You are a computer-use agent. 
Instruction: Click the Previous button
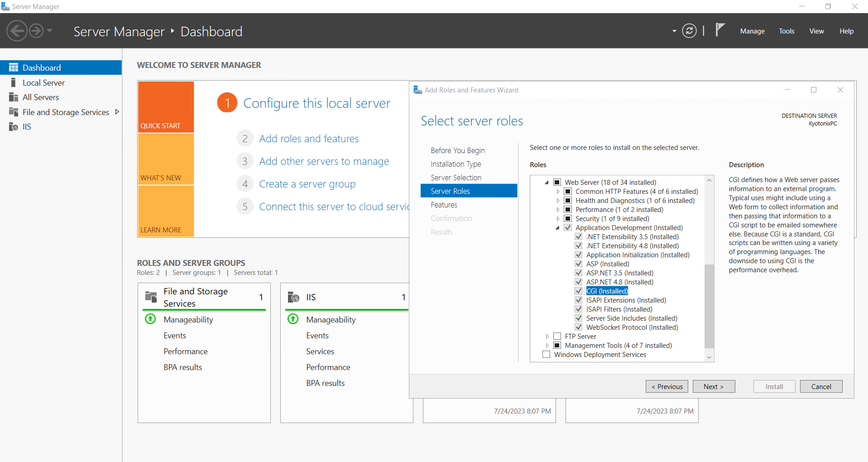(x=667, y=386)
